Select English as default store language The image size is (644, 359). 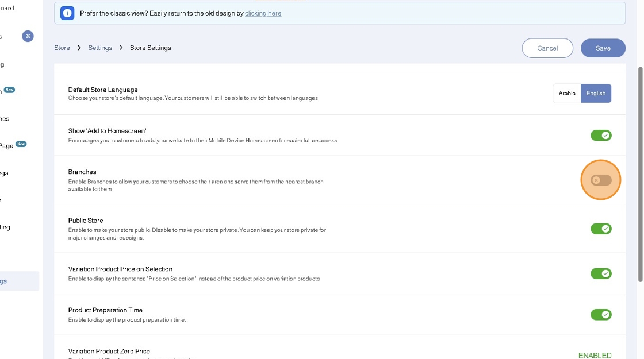point(596,94)
